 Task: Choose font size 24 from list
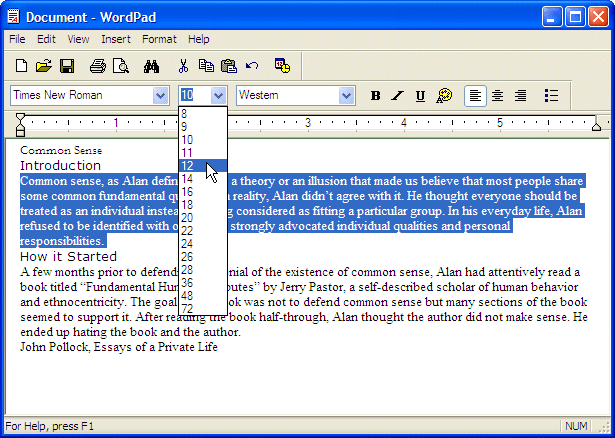click(203, 244)
